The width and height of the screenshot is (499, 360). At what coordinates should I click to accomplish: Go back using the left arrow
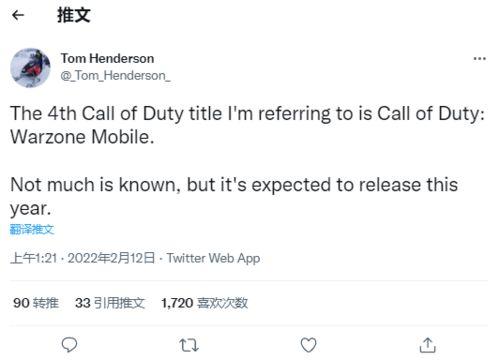click(x=18, y=15)
